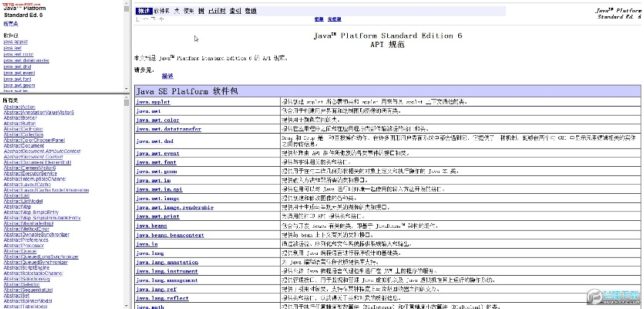Click the all-classes frame scrollbar thumb

click(x=126, y=103)
